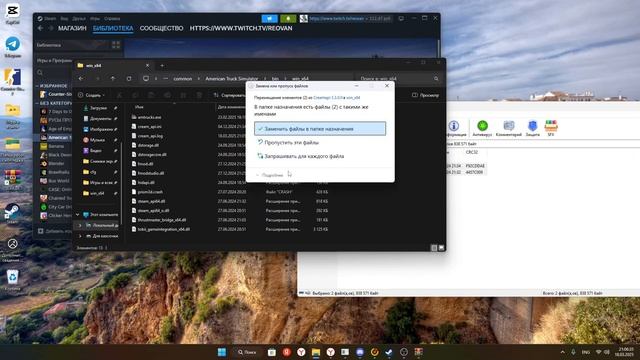Switch to the МАГАЗИН tab in Steam
The width and height of the screenshot is (640, 360).
72,28
